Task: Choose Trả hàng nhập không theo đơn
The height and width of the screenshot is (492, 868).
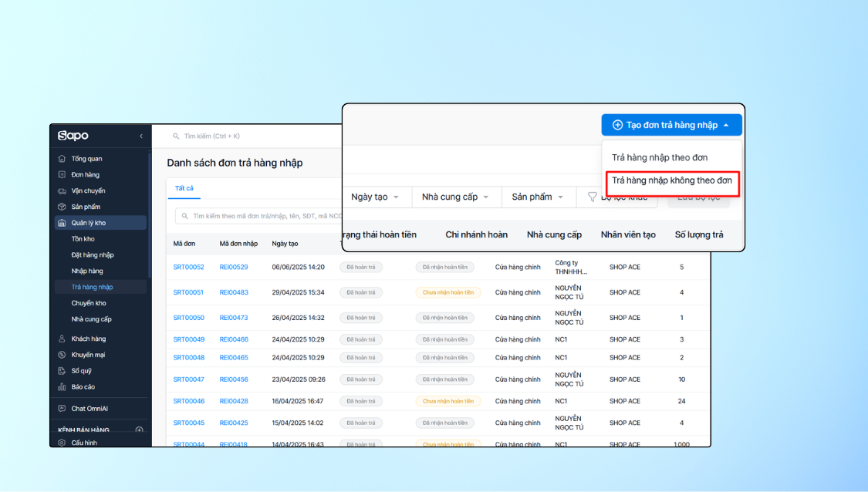Action: tap(671, 181)
